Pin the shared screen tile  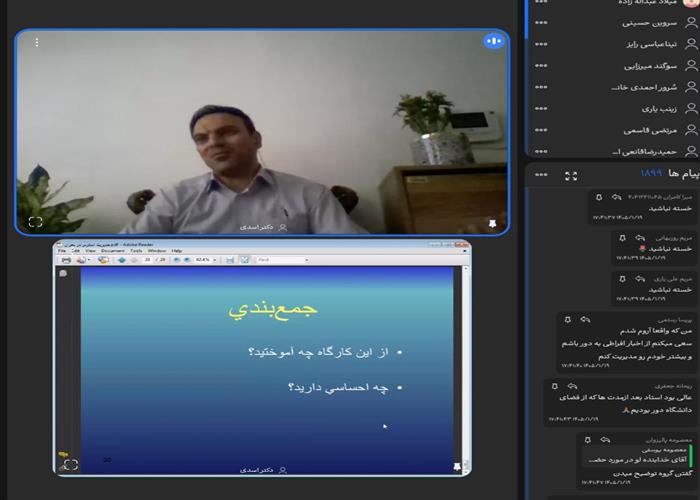tap(457, 467)
